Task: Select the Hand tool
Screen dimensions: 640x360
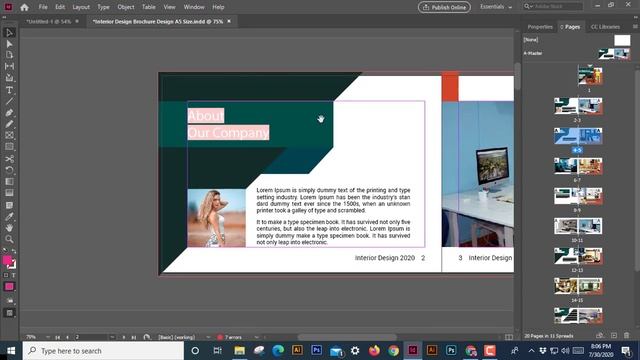Action: (x=9, y=228)
